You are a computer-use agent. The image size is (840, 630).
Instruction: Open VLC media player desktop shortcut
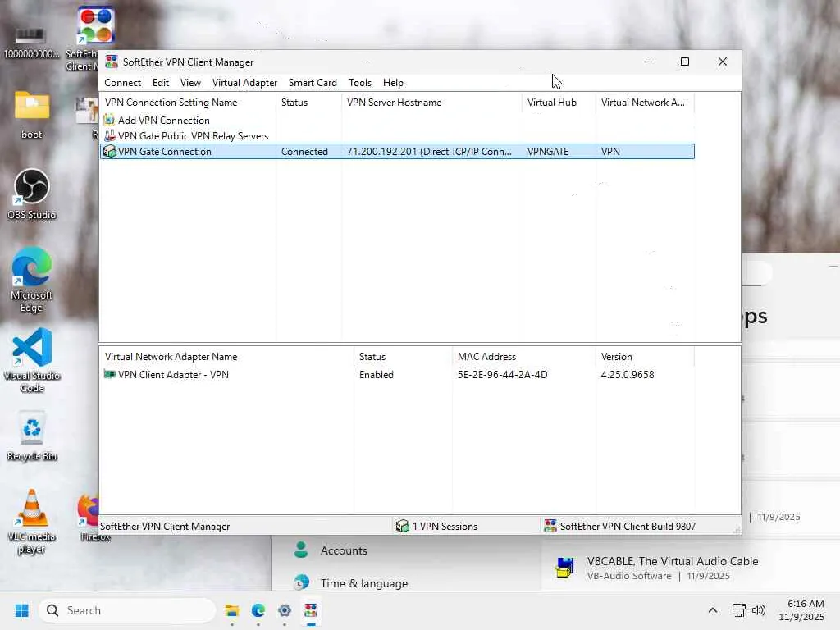click(x=32, y=522)
